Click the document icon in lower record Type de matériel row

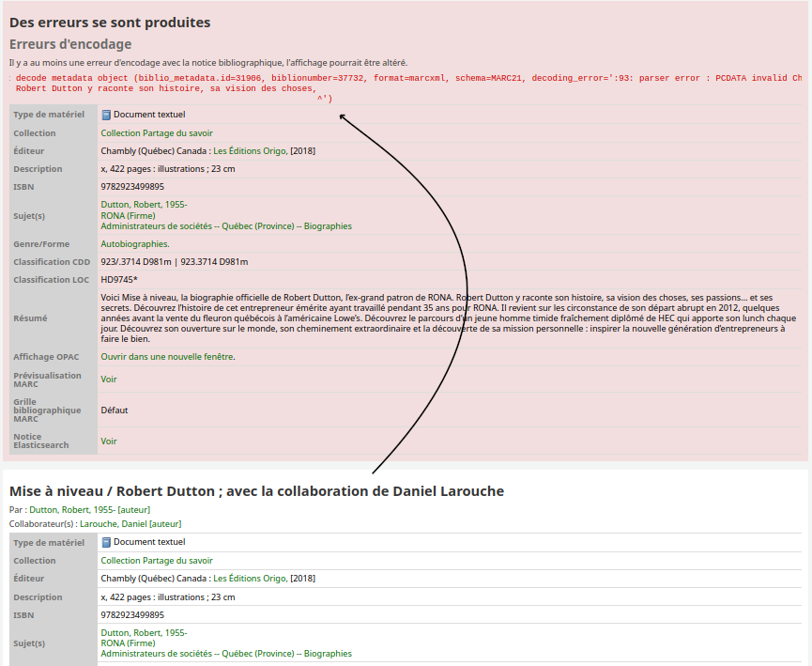pyautogui.click(x=106, y=542)
